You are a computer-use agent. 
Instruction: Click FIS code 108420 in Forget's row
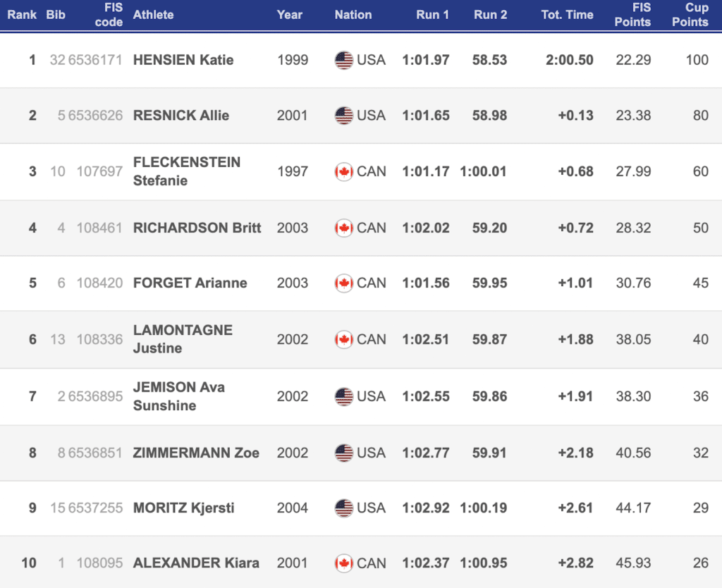[99, 283]
